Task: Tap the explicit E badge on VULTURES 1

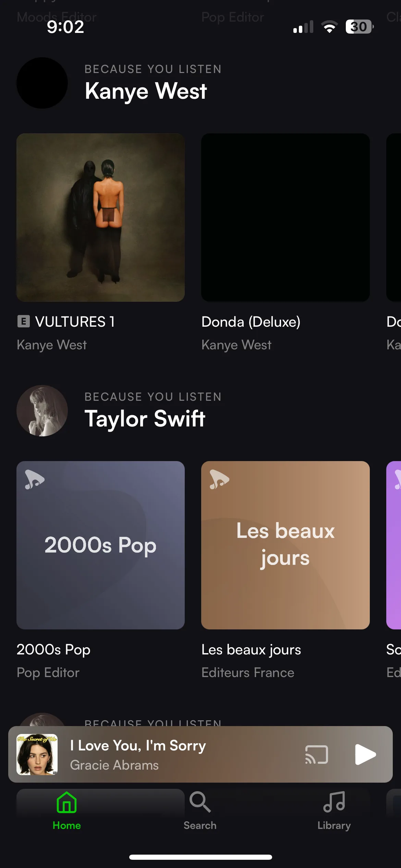Action: pos(24,322)
